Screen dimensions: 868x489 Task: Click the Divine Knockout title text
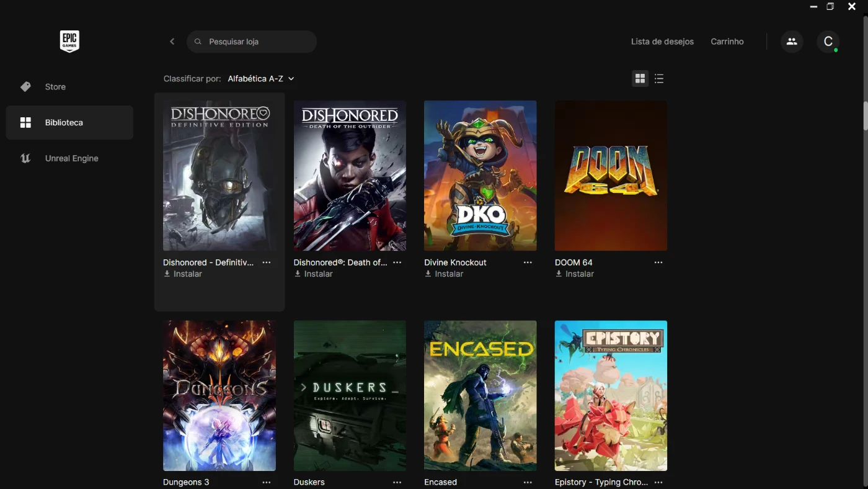(455, 262)
